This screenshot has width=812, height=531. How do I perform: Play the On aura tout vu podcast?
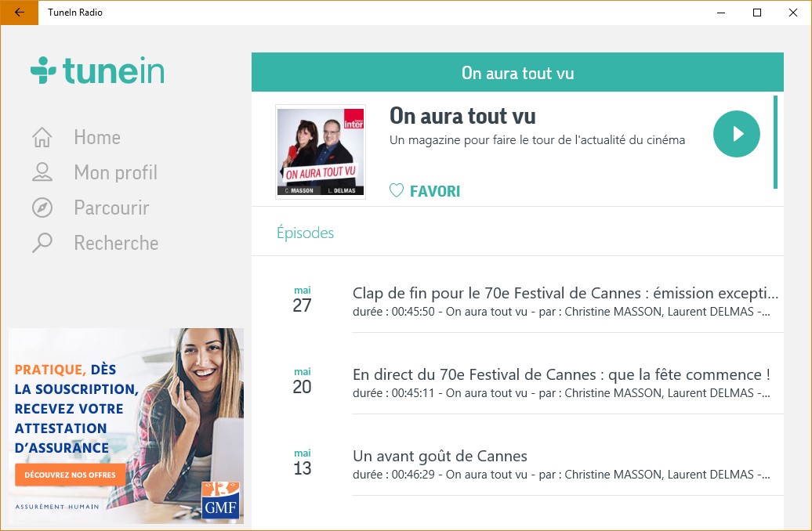(737, 133)
